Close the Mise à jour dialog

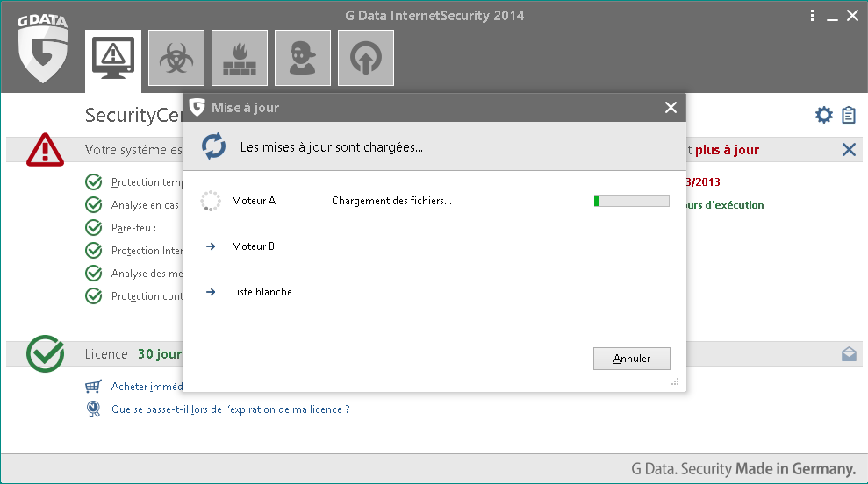coord(671,107)
